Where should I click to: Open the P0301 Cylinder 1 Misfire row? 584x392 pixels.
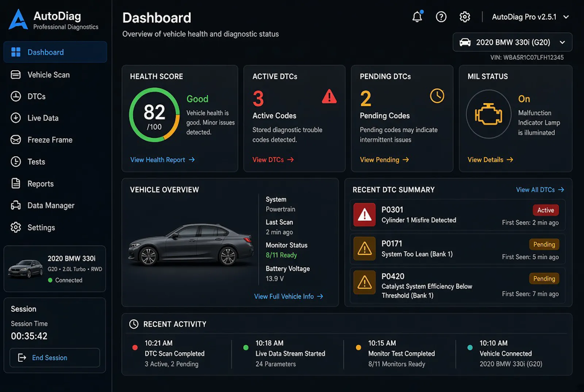(x=458, y=215)
